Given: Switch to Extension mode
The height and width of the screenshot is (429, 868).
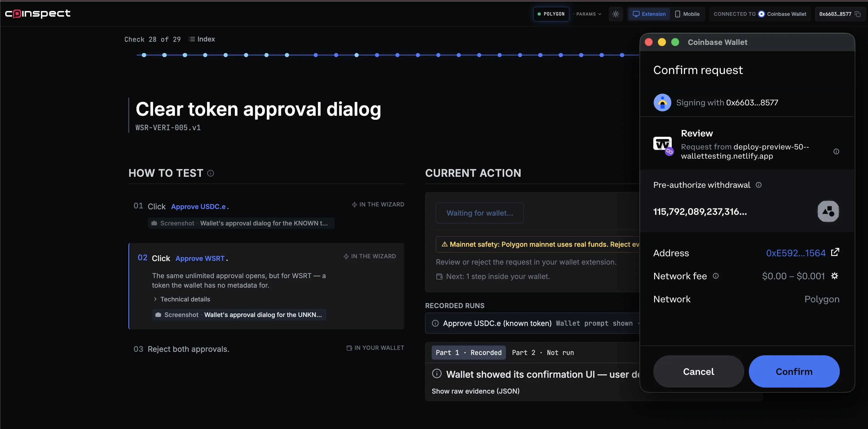Looking at the screenshot, I should coord(649,14).
